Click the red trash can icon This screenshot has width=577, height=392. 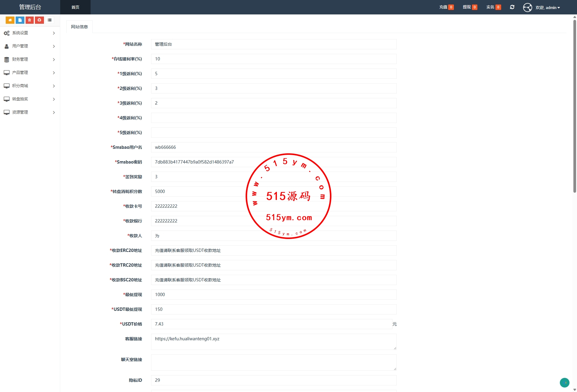(x=29, y=20)
